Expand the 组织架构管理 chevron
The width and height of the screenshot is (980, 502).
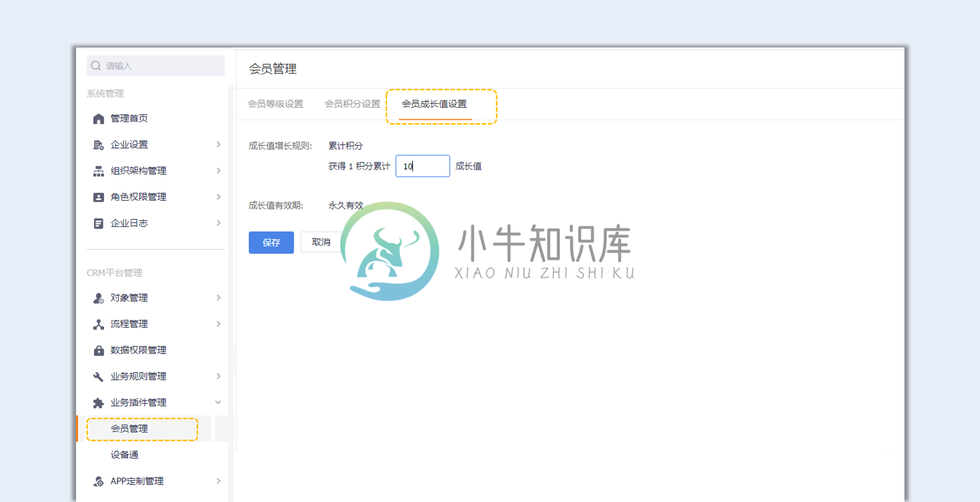pyautogui.click(x=219, y=171)
